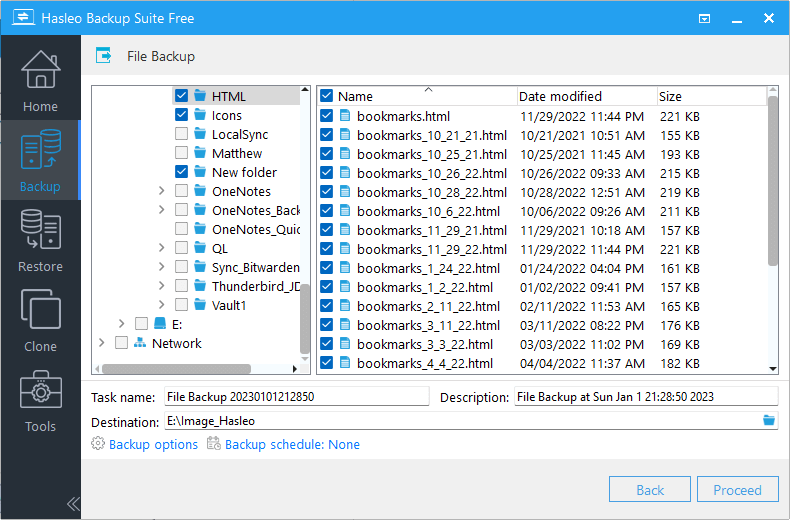
Task: Uncheck the bookmarks.html file checkbox
Action: 326,116
